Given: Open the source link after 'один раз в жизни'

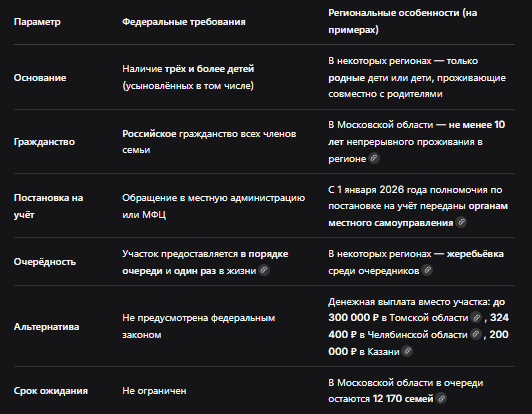Looking at the screenshot, I should tap(264, 270).
